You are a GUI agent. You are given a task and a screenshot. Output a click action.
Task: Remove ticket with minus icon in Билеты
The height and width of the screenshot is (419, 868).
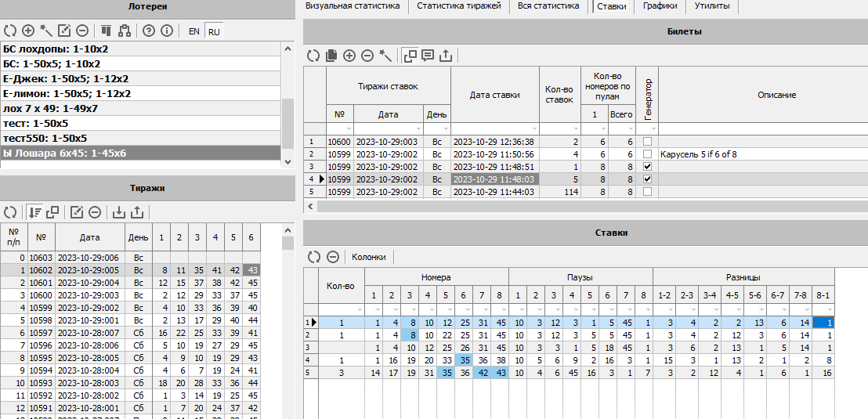(x=367, y=56)
